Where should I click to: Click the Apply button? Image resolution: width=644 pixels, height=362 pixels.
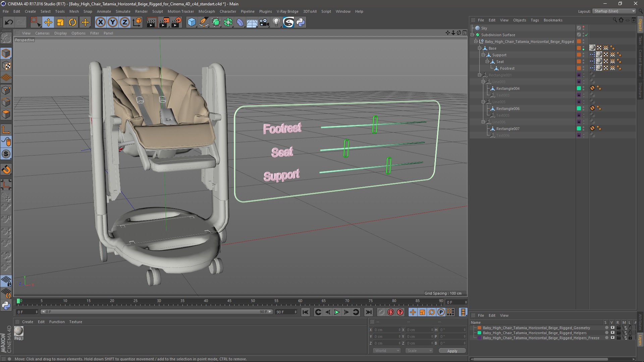[452, 351]
